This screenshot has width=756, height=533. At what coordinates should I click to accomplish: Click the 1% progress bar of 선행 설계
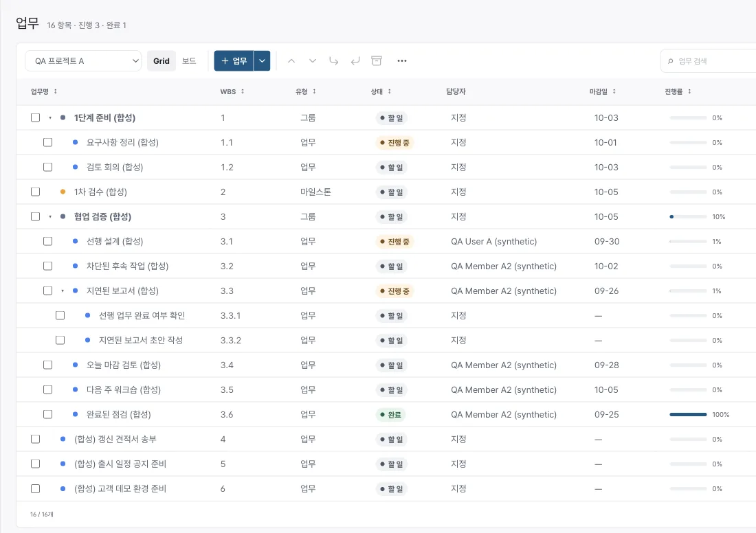(688, 242)
